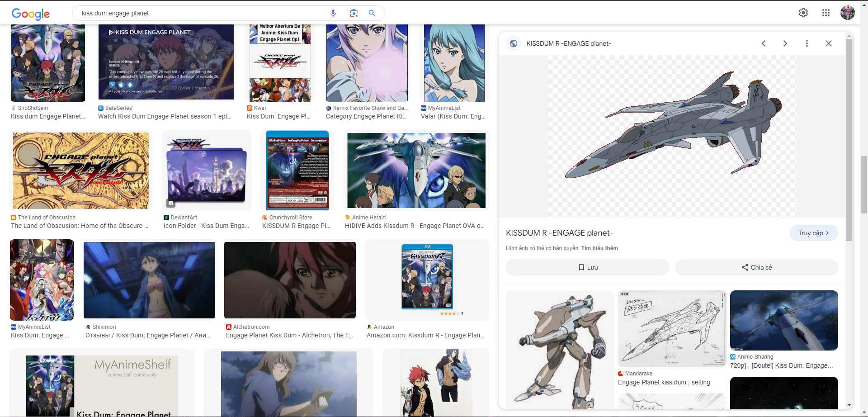Open the MyAnimeList colorful cast poster thumbnail
868x417 pixels.
[x=42, y=280]
